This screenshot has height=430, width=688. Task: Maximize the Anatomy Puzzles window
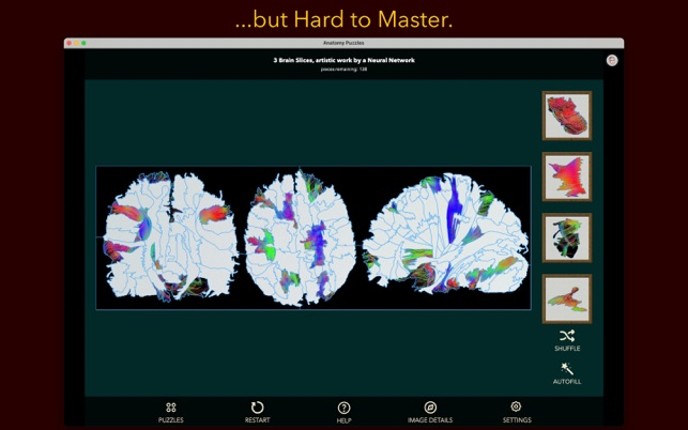[85, 44]
